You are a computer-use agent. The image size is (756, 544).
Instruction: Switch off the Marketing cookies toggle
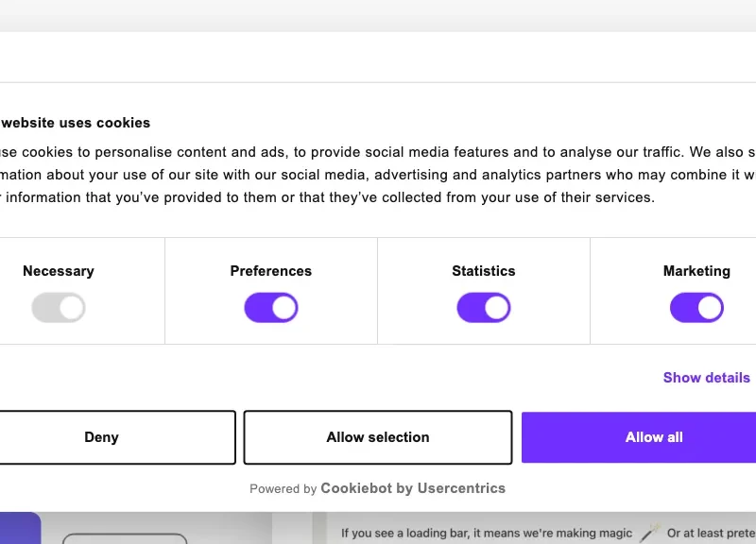click(696, 308)
